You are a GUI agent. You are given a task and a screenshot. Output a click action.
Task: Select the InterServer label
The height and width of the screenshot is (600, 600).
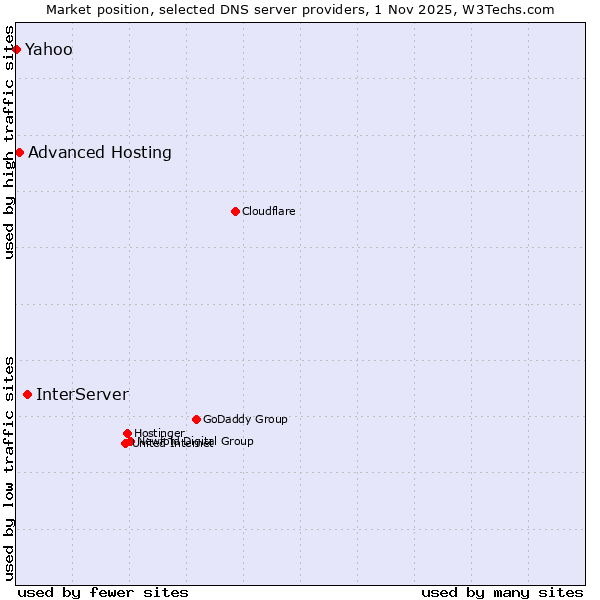pos(82,394)
